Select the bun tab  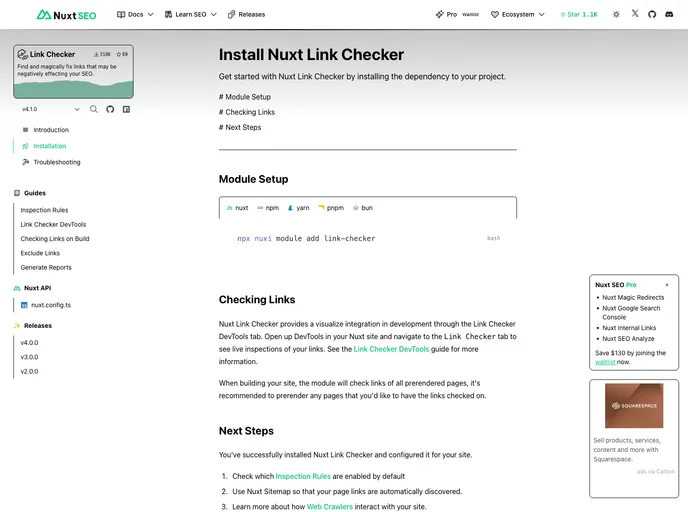363,208
